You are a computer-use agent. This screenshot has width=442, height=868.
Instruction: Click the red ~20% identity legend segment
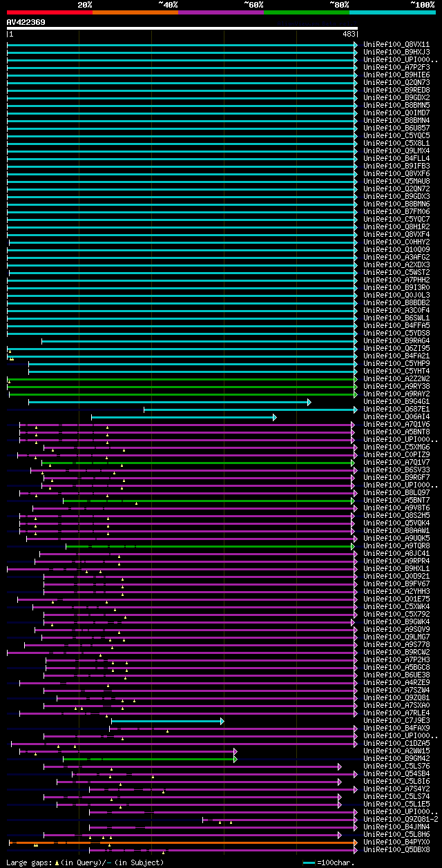50,12
